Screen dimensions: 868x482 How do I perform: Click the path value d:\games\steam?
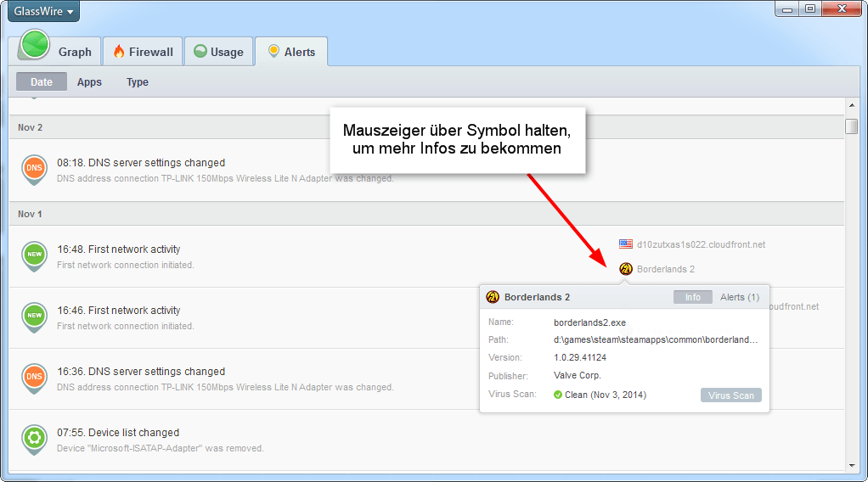coord(656,339)
